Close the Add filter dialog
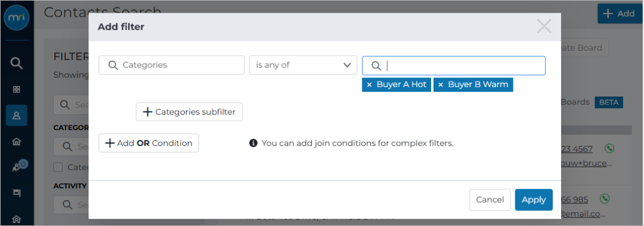This screenshot has height=226, width=644. (544, 27)
